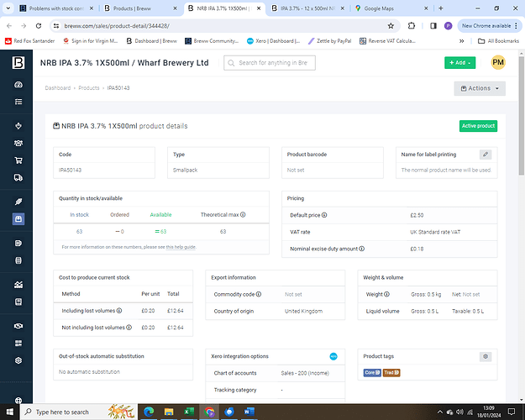
Task: Open Red Fox Santander bookmark
Action: coord(29,41)
